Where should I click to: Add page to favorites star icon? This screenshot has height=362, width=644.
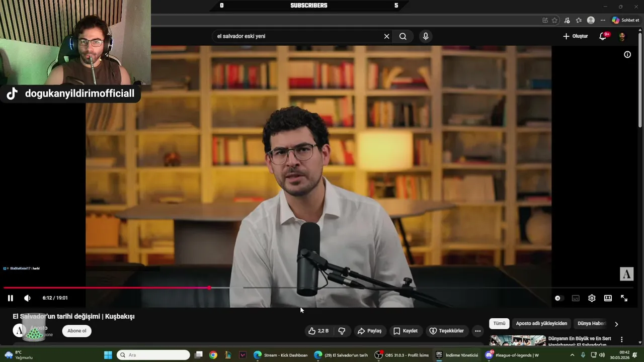pos(554,20)
